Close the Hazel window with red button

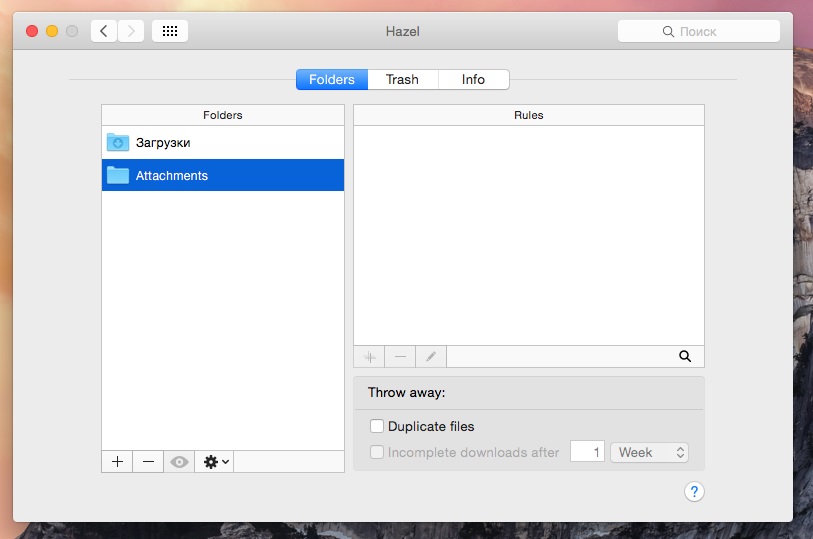[32, 31]
